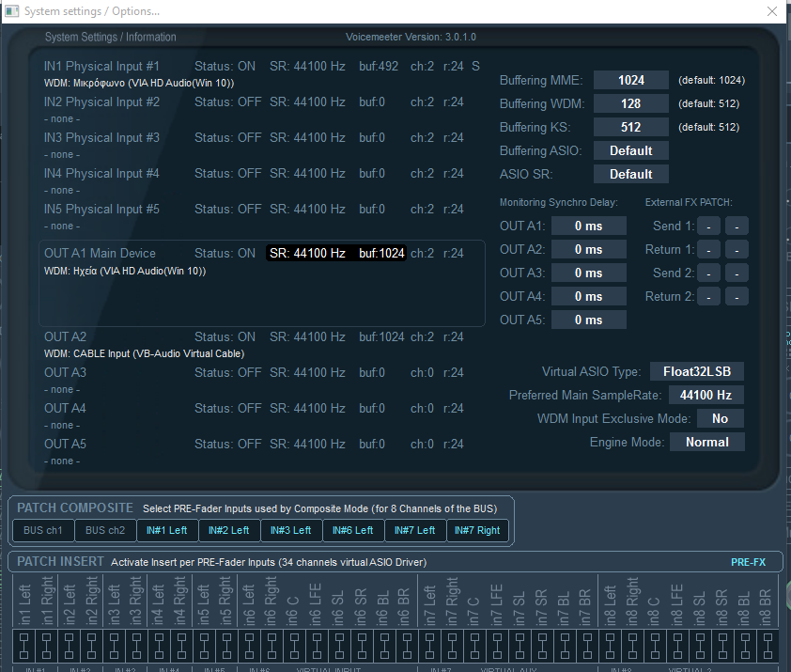Select IN#2 Left composite patch slot
The height and width of the screenshot is (672, 791).
[x=229, y=530]
